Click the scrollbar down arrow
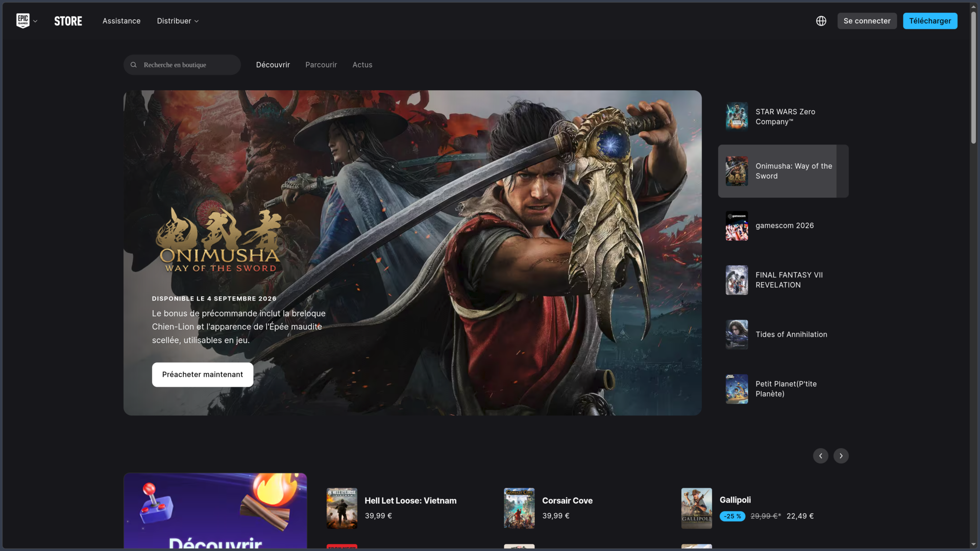The width and height of the screenshot is (980, 551). coord(973,544)
